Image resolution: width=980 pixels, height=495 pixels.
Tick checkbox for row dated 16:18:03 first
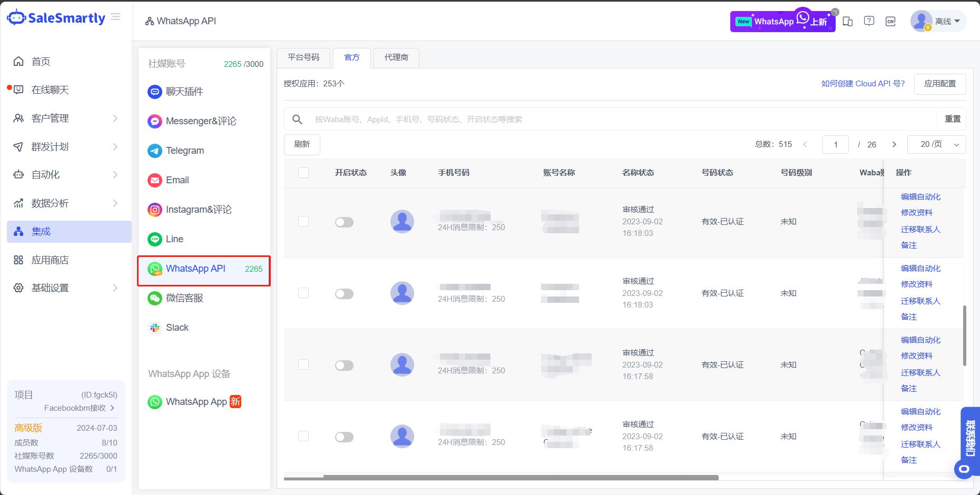[x=303, y=221]
